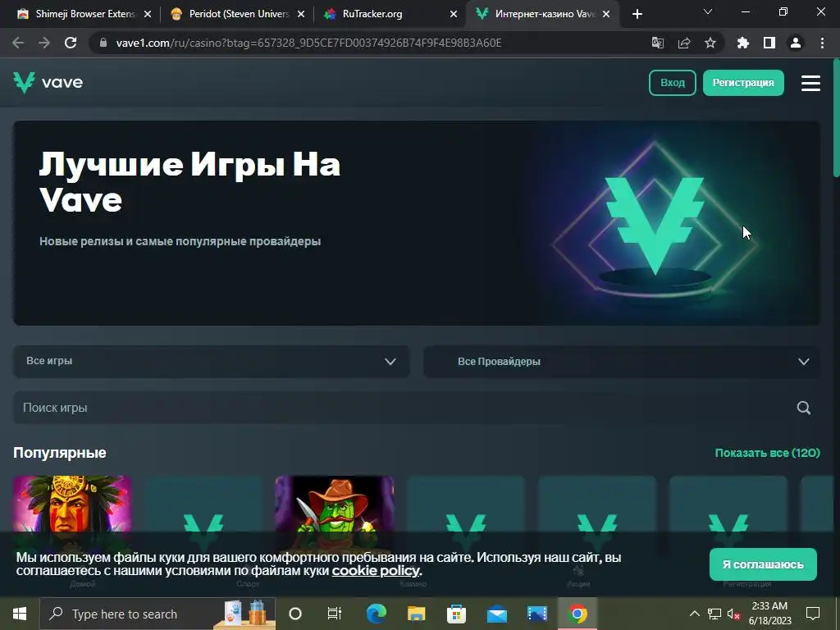
Task: Go back with the browser back arrow
Action: pyautogui.click(x=18, y=43)
